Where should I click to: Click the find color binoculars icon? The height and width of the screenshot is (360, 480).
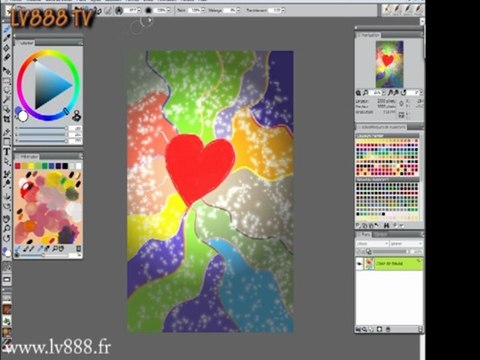coord(386,226)
